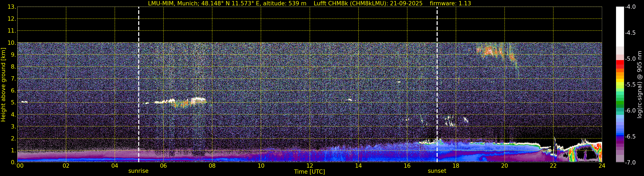Click the colorbar tick label "-5.5"

coord(630,85)
